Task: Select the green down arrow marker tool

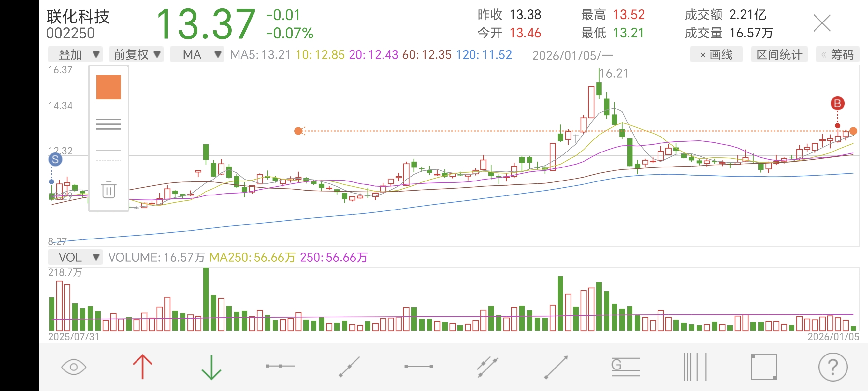Action: pos(211,367)
